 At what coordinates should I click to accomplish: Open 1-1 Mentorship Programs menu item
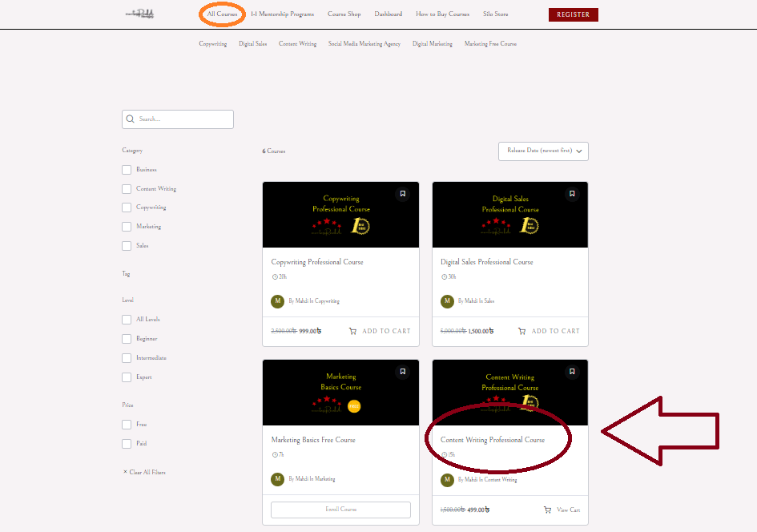pyautogui.click(x=283, y=14)
